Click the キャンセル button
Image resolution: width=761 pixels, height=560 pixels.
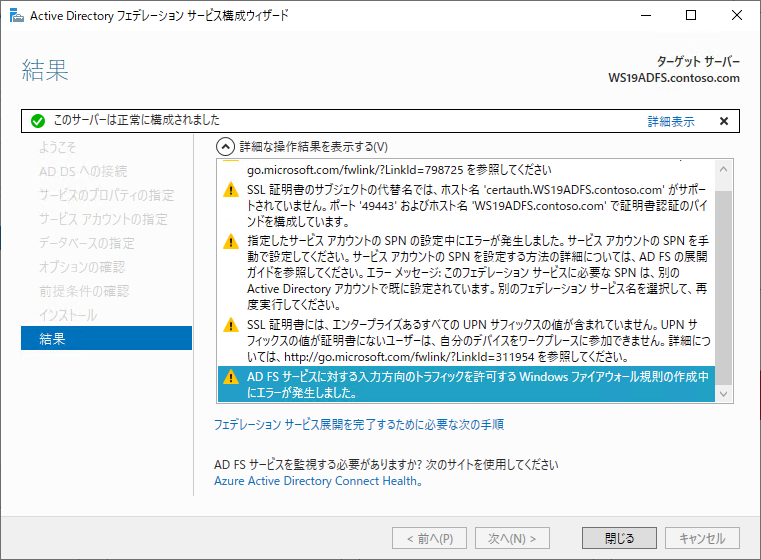[x=702, y=538]
